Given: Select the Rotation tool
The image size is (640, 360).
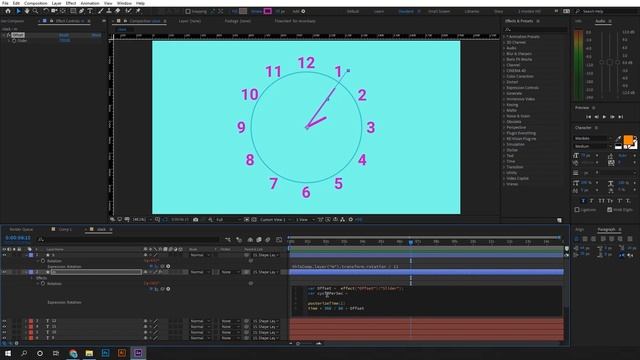Looking at the screenshot, I should click(46, 11).
